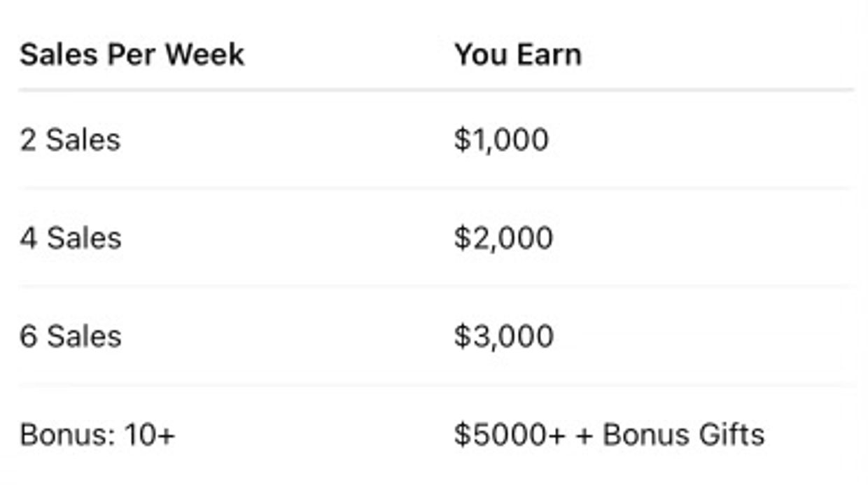Click the divider above the Bonus row
The image size is (868, 485).
(435, 385)
